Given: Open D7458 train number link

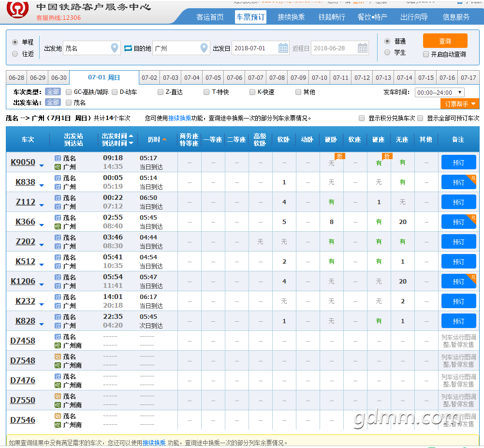Looking at the screenshot, I should [x=23, y=341].
